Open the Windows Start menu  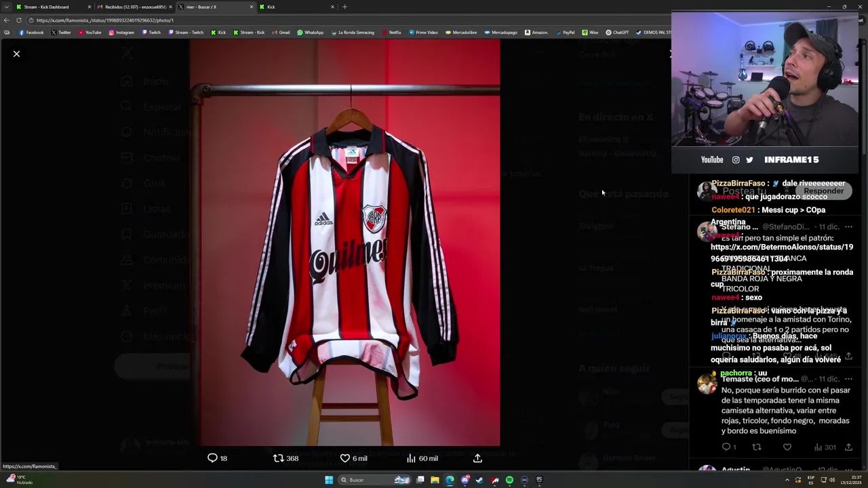point(329,480)
